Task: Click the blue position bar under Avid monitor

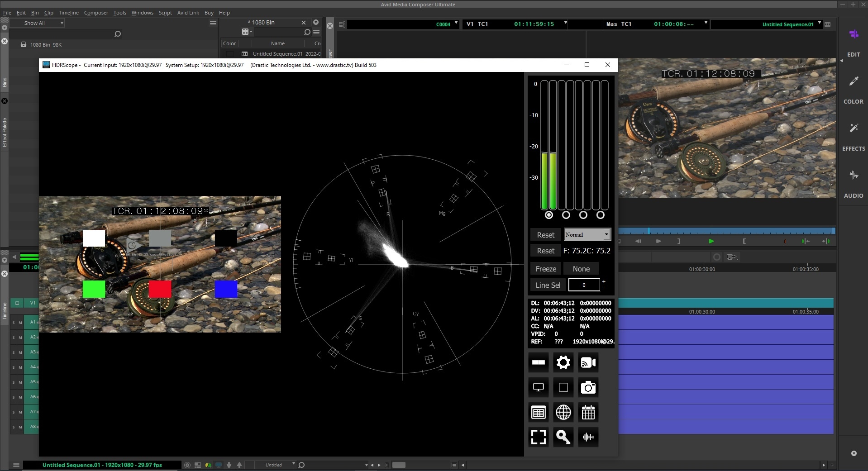Action: point(727,231)
